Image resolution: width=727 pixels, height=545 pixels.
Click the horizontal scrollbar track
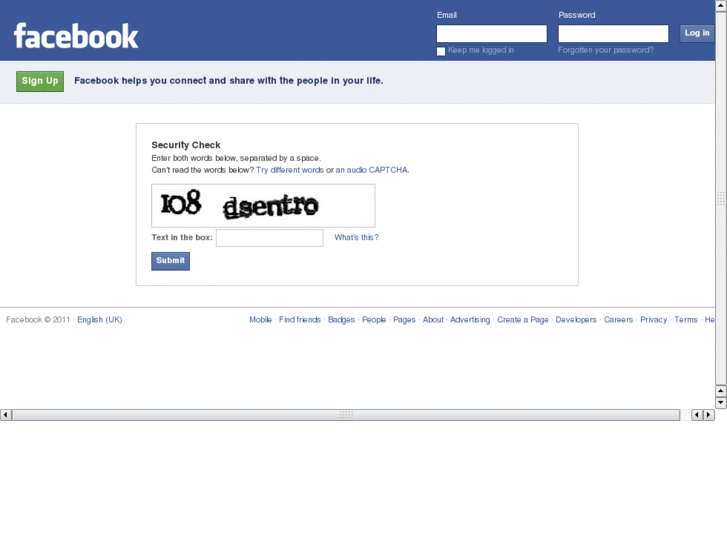346,415
